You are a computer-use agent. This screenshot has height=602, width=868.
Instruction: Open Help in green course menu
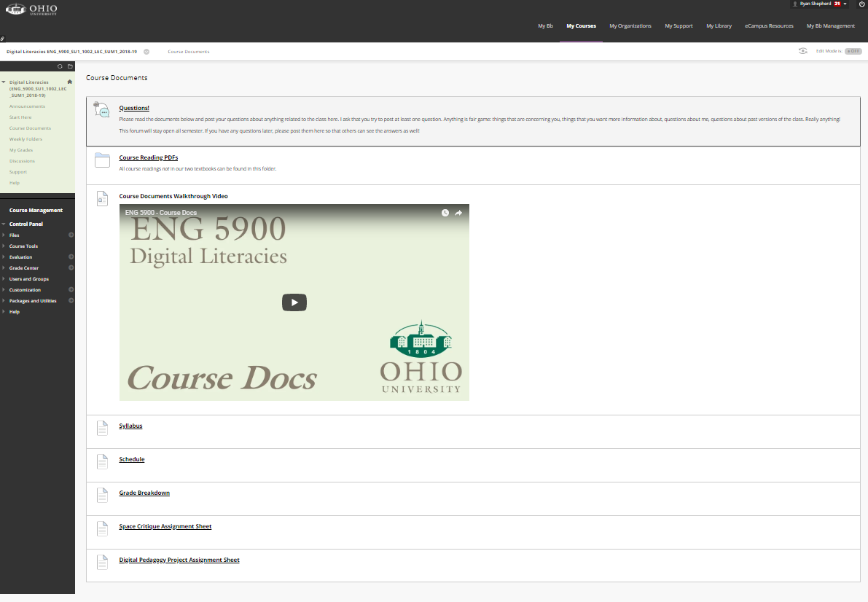(x=15, y=183)
